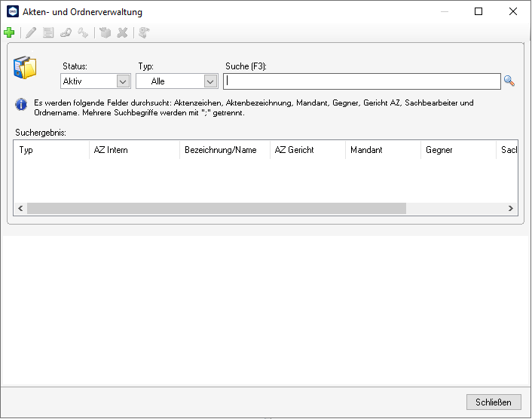Click the horizontal scrollbar thumb

(x=216, y=208)
